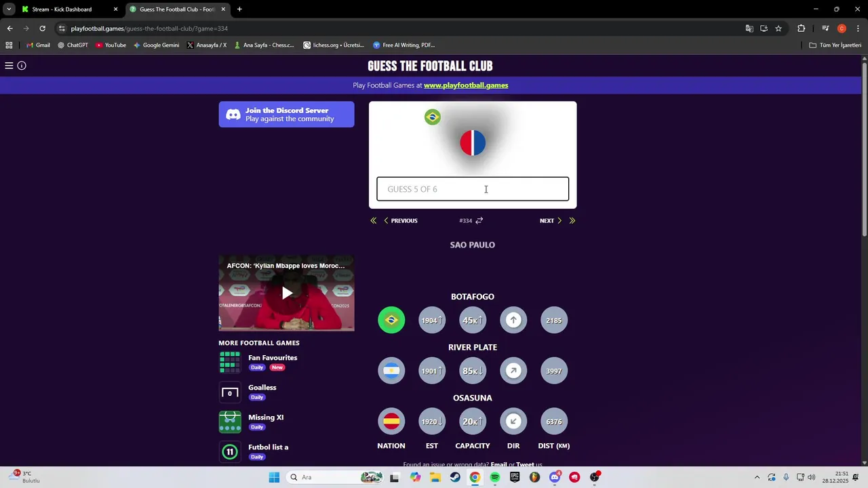Jump to latest game with double-right arrows
The width and height of the screenshot is (868, 488).
point(572,221)
